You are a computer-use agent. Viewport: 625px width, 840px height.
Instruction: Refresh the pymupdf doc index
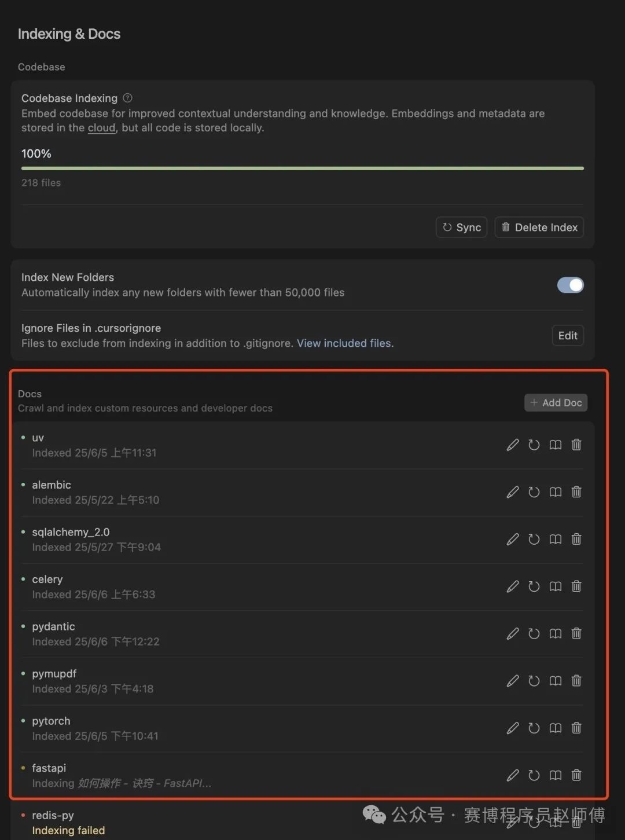(534, 681)
